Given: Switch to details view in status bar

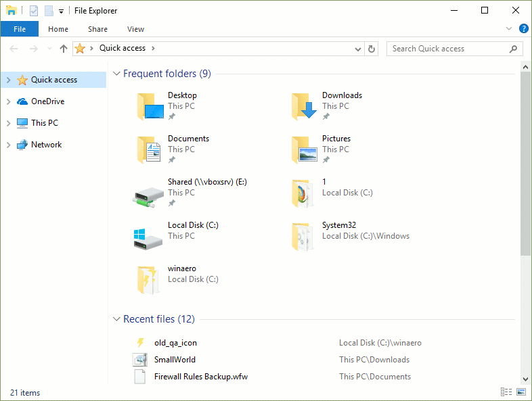Looking at the screenshot, I should coord(506,392).
